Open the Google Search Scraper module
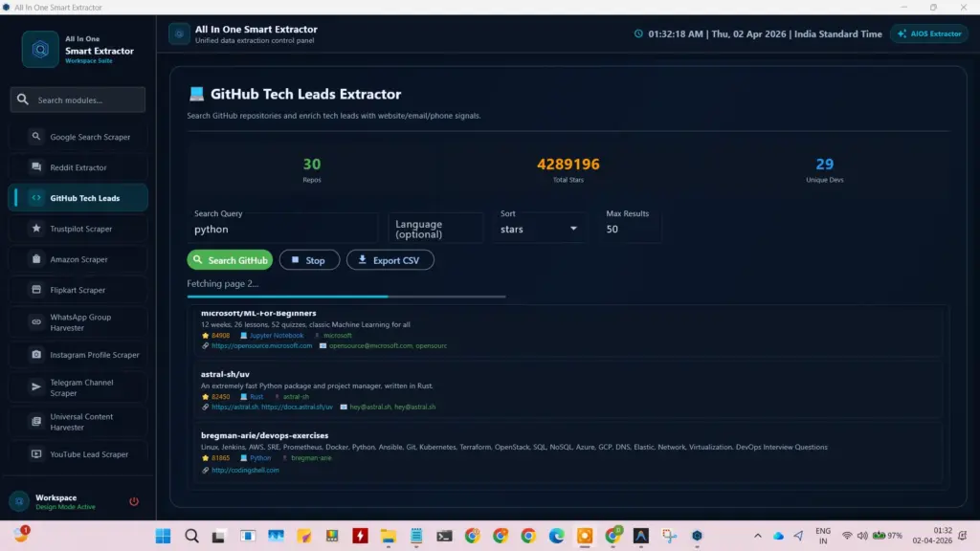The height and width of the screenshot is (551, 980). click(x=78, y=137)
